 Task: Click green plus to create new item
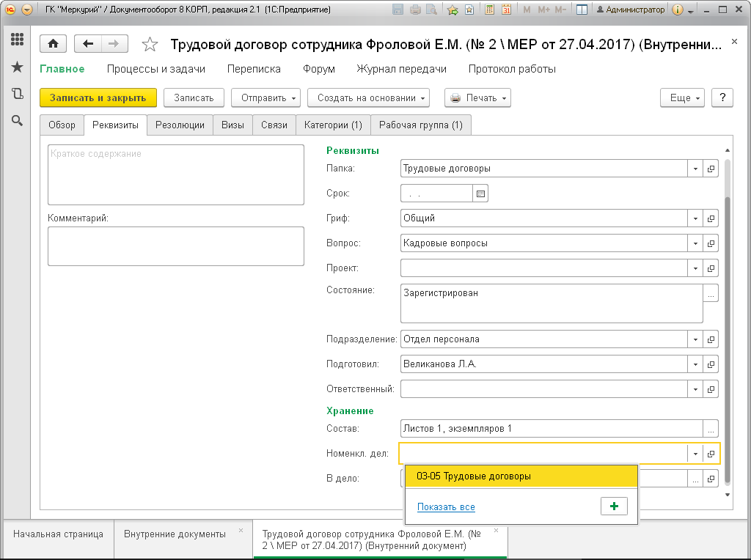(614, 506)
